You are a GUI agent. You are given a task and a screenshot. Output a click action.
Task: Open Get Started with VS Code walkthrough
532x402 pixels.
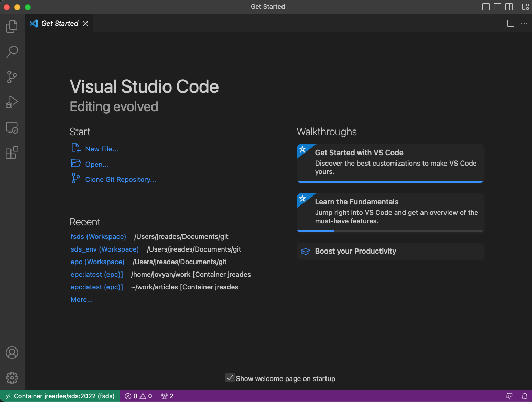[390, 163]
